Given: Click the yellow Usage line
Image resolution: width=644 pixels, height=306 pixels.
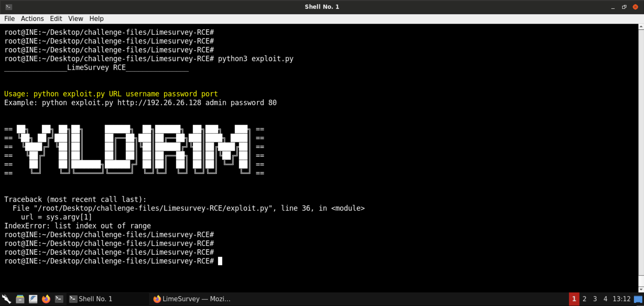Looking at the screenshot, I should coord(111,94).
